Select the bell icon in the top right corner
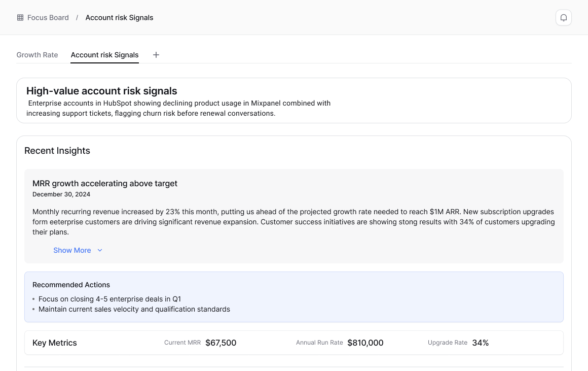The width and height of the screenshot is (588, 371). click(x=563, y=17)
